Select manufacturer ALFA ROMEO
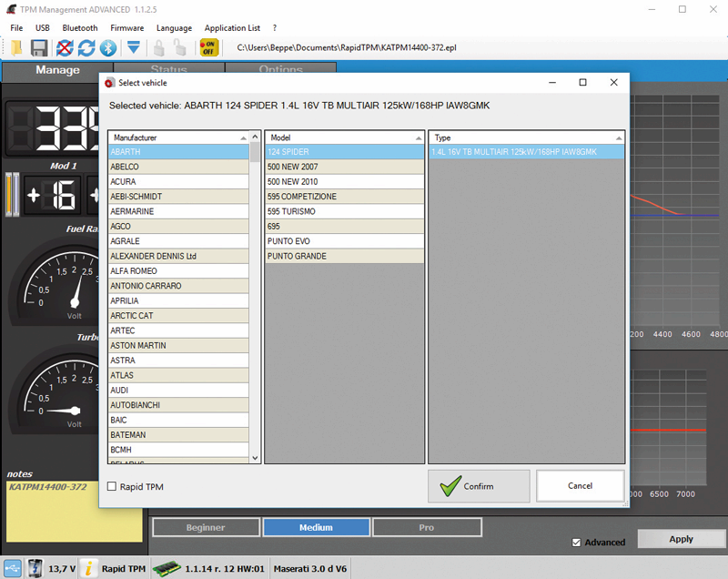Viewport: 728px width, 579px height. pyautogui.click(x=178, y=270)
